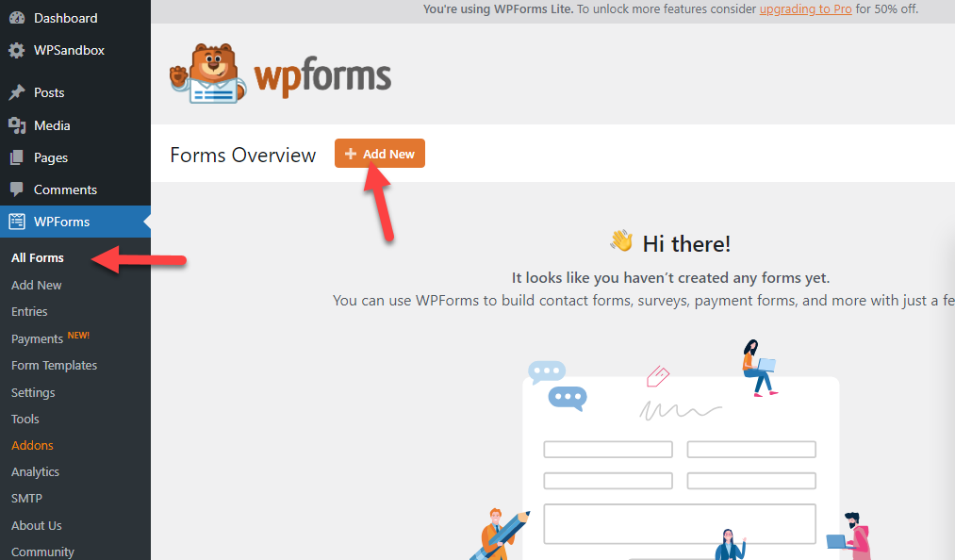
Task: Open the Tools submenu item
Action: [x=25, y=419]
